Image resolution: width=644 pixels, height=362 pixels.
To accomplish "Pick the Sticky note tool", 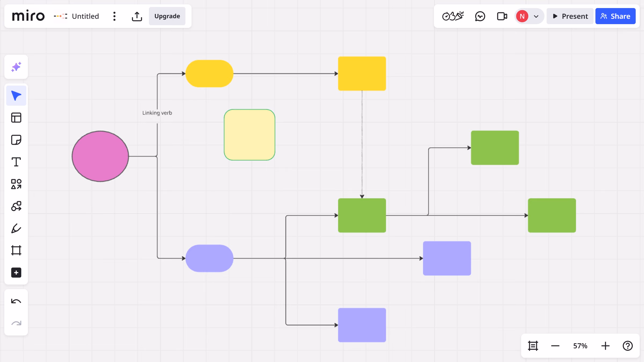I will pos(16,140).
